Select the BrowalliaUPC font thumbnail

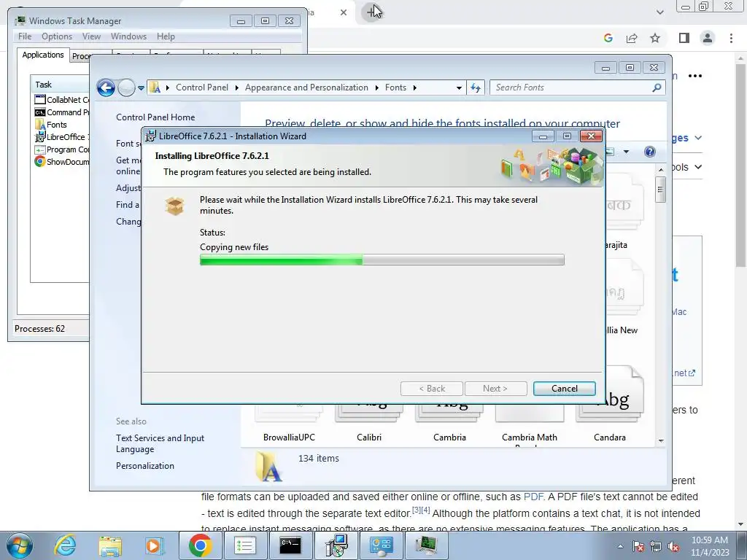click(x=289, y=423)
